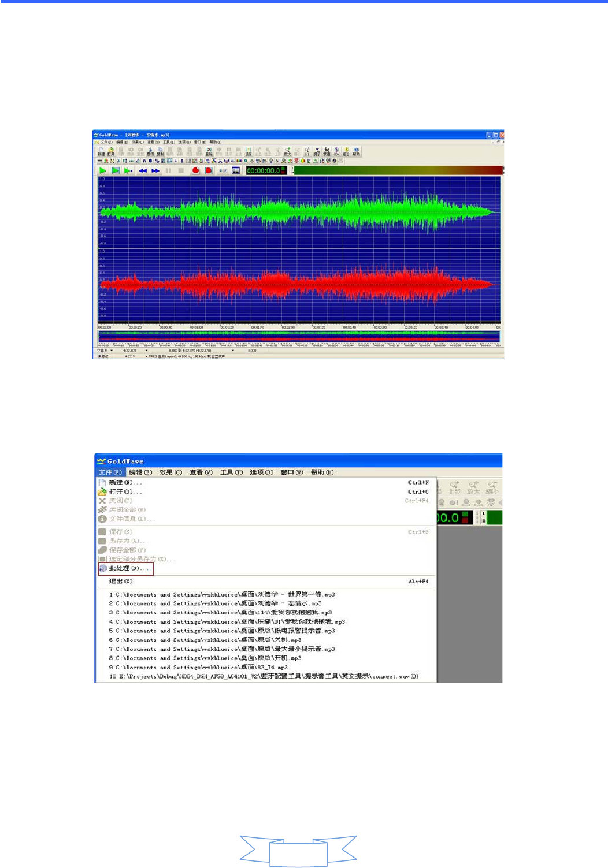Screen dimensions: 608x868
Task: Open recent file 8 开机.mp3
Action: (266, 658)
